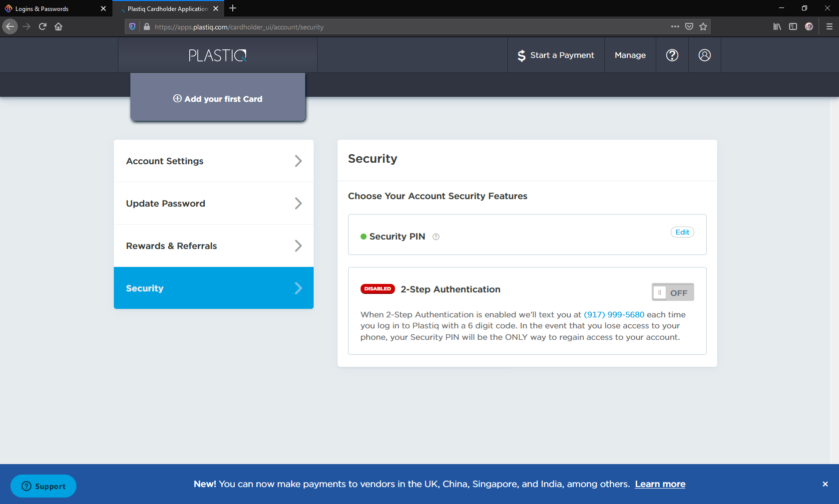Expand Rewards & Referrals chevron
Image resolution: width=839 pixels, height=504 pixels.
(x=298, y=246)
